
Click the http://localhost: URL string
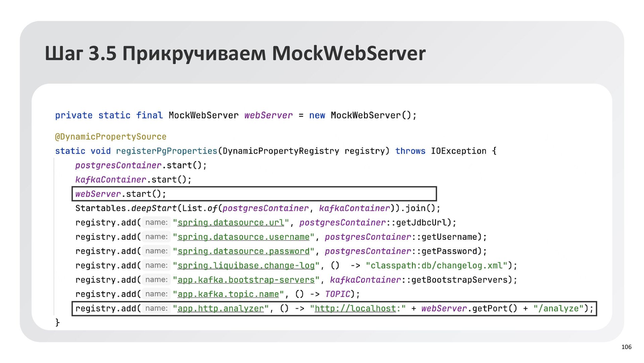(x=358, y=309)
